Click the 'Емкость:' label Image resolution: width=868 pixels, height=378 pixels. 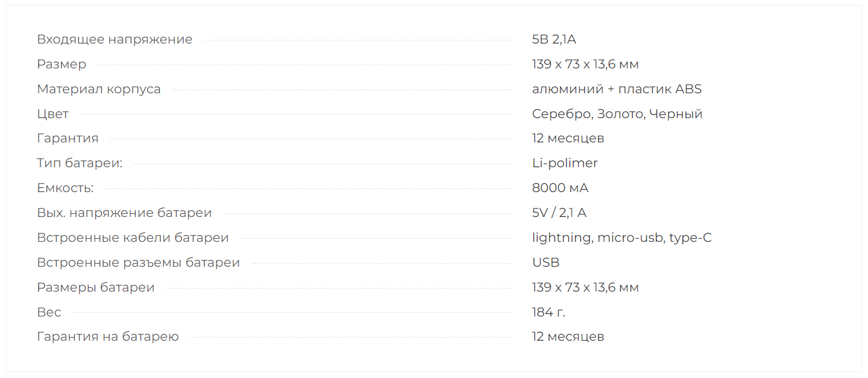[65, 188]
